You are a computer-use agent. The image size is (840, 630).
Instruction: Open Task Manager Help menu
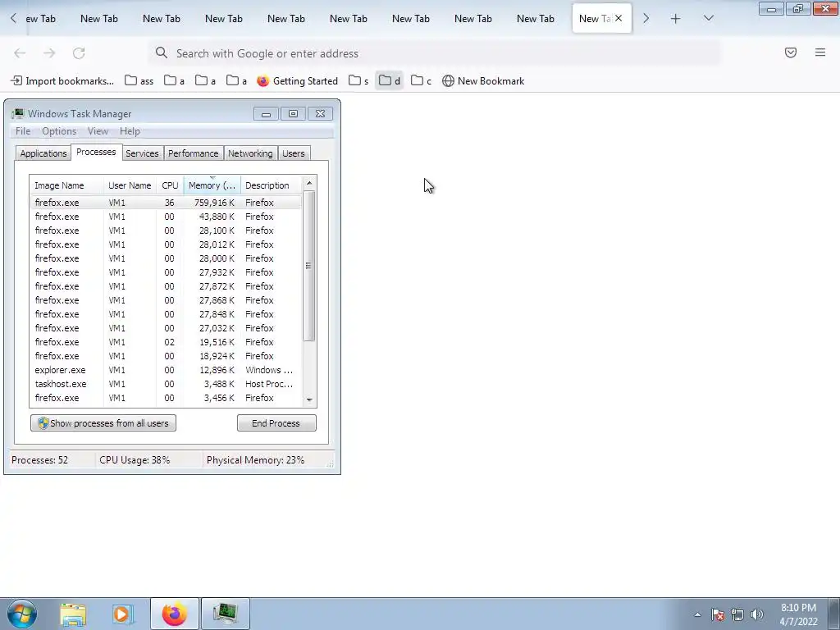click(x=130, y=131)
